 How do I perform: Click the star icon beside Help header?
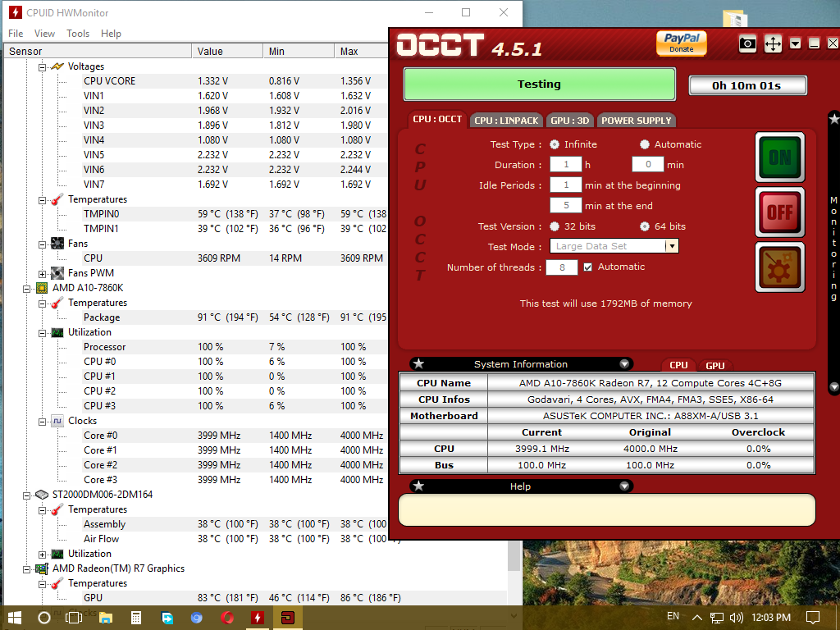click(x=419, y=486)
